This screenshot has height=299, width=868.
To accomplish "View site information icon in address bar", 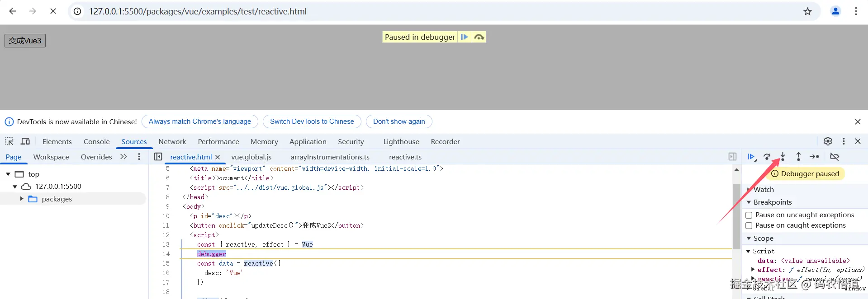I will [78, 11].
